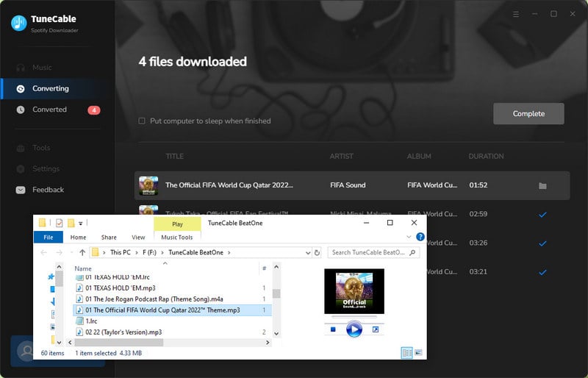
Task: Switch to the Home ribbon tab
Action: (x=78, y=238)
